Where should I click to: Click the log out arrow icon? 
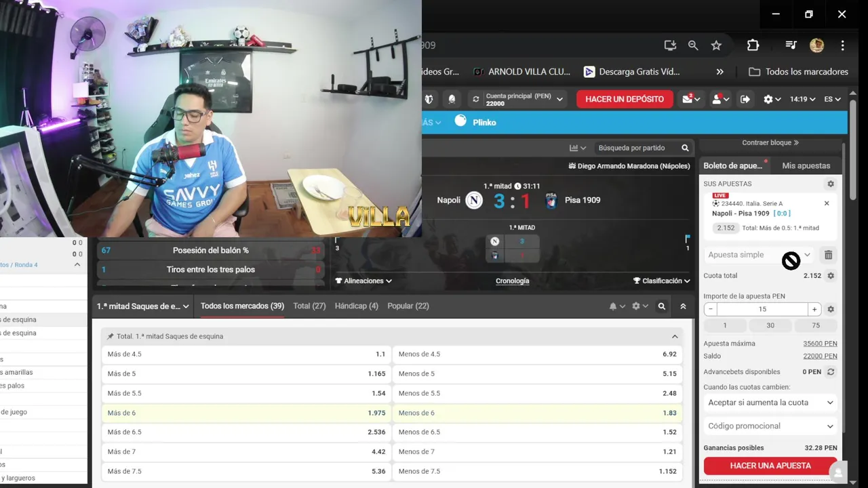[745, 99]
